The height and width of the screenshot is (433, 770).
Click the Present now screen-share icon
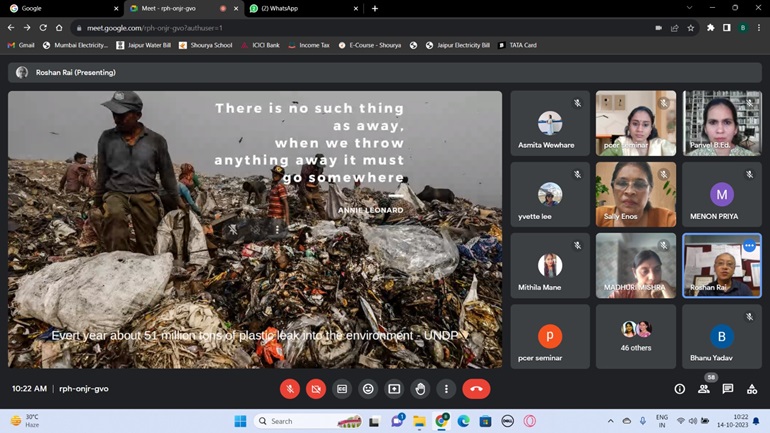pos(394,389)
